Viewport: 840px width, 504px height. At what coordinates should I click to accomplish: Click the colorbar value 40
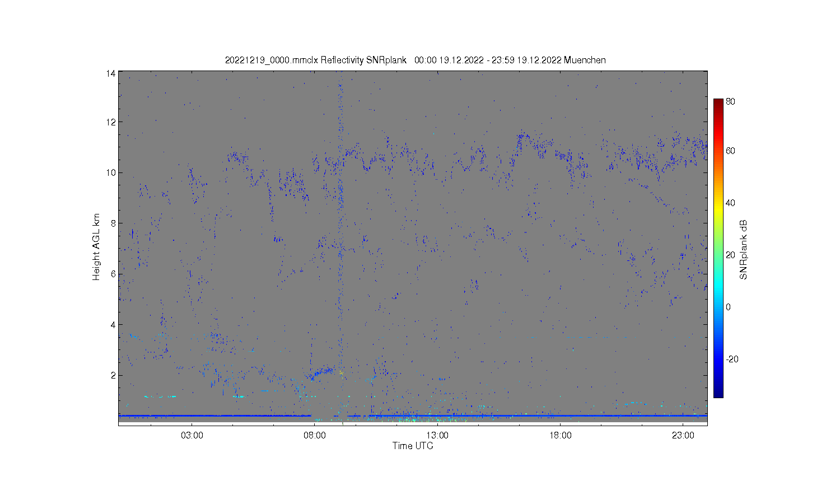tap(730, 203)
